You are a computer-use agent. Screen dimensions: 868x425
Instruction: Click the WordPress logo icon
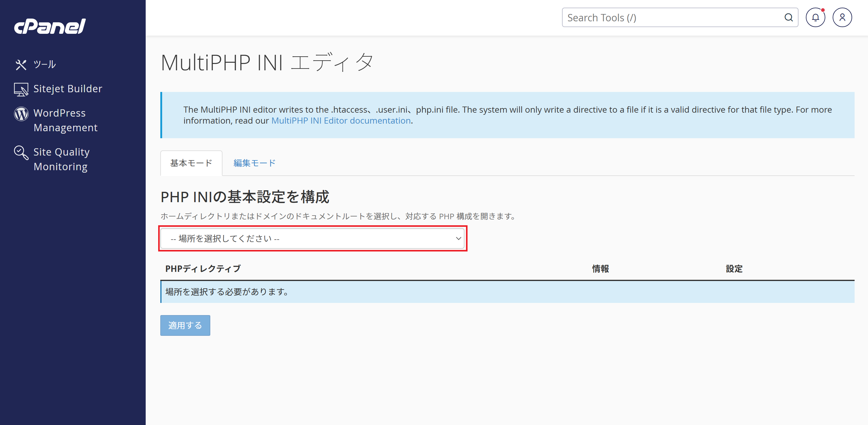click(21, 114)
